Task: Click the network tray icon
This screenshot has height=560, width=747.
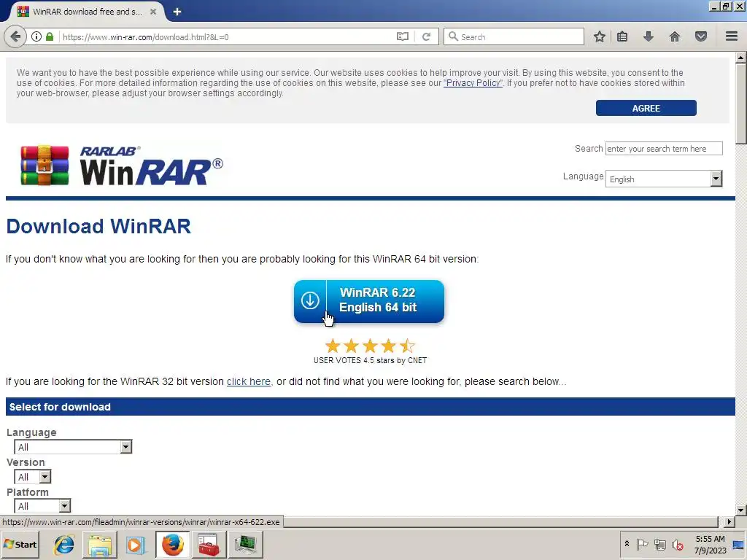Action: coord(659,544)
